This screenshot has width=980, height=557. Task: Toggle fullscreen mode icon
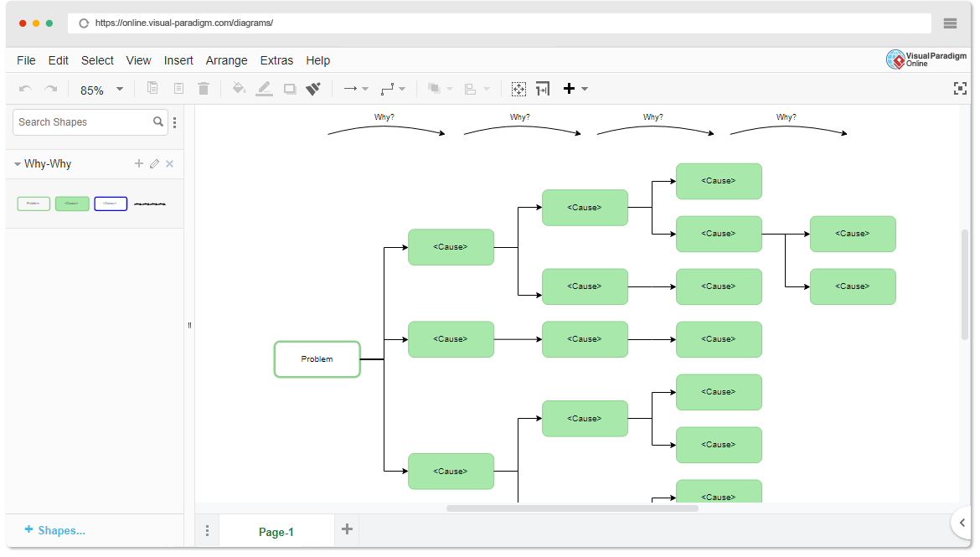960,89
